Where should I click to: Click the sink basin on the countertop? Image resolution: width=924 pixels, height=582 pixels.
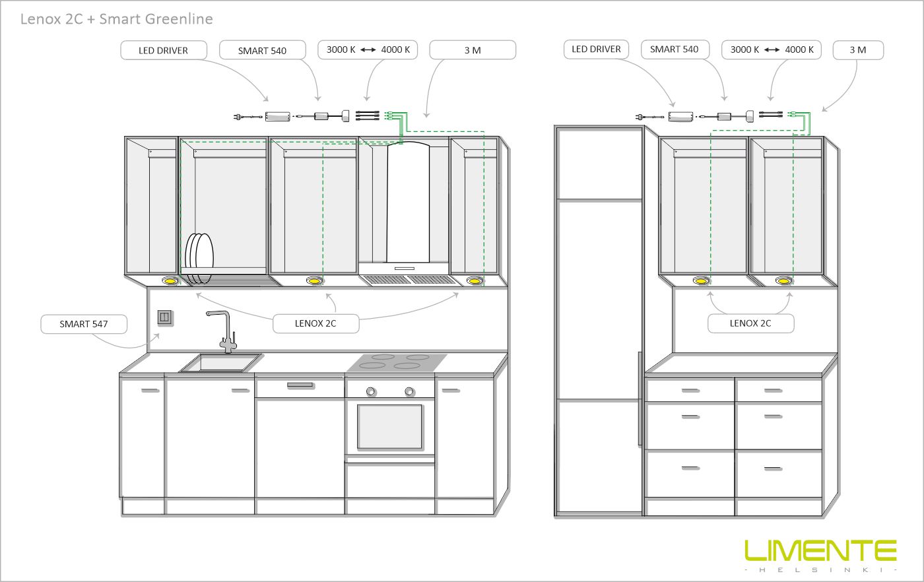pyautogui.click(x=220, y=363)
